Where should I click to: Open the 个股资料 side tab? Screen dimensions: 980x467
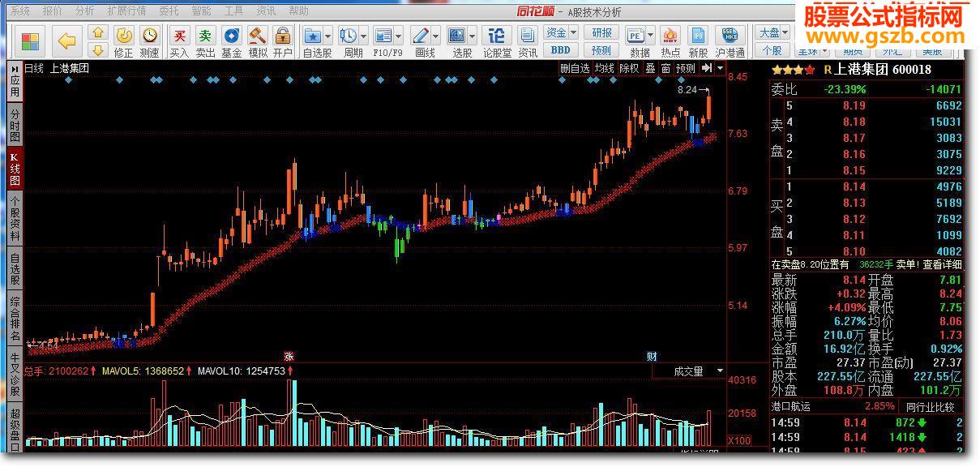pos(15,219)
